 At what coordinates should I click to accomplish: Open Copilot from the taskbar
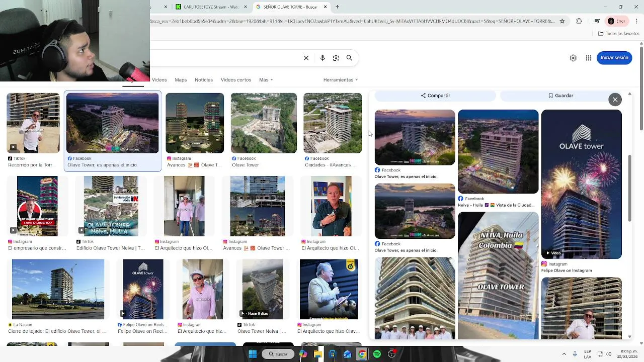(x=303, y=354)
